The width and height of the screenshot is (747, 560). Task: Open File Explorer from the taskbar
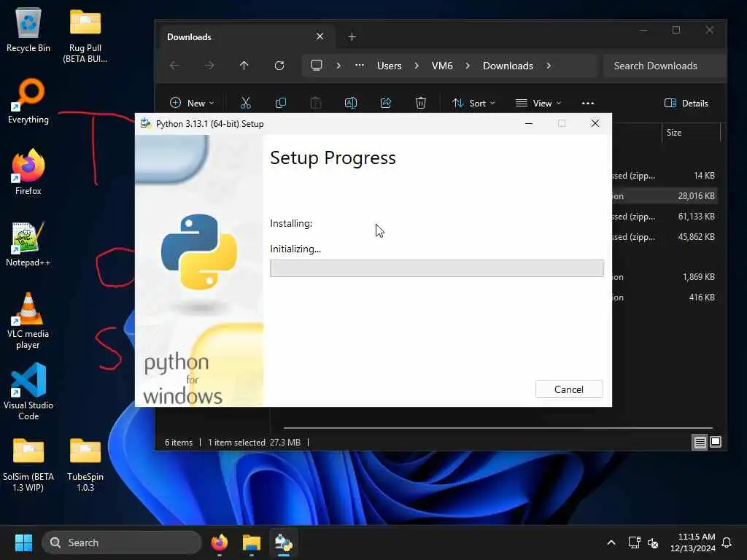click(x=252, y=542)
